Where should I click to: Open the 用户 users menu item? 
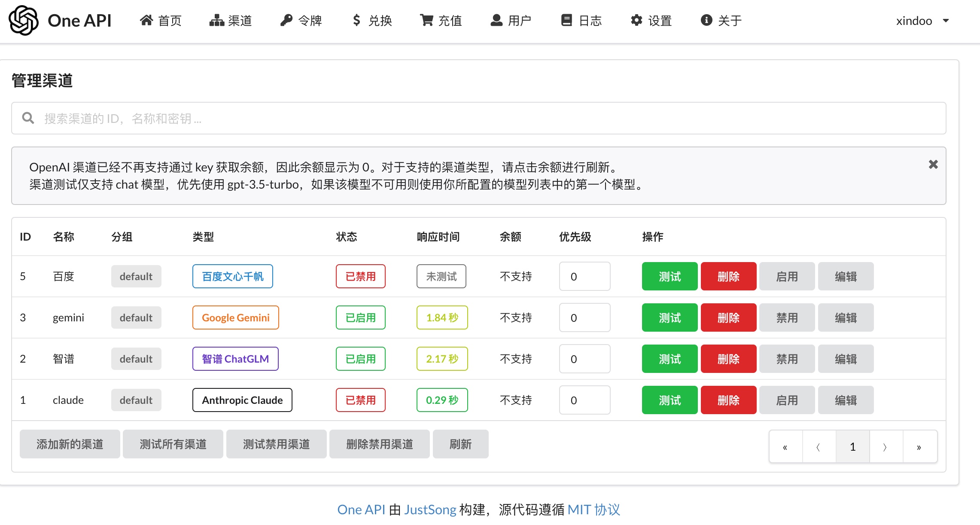coord(511,20)
